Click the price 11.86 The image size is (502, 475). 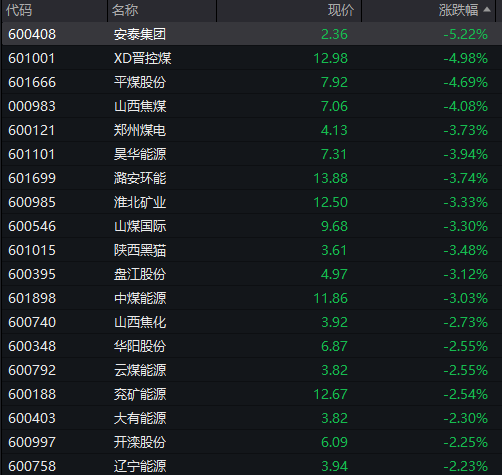tap(331, 298)
